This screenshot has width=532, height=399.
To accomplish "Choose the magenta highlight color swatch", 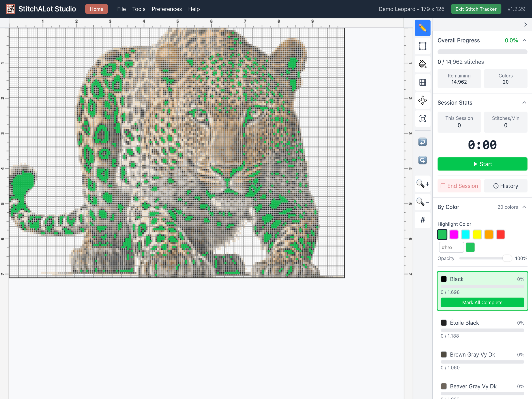I will [454, 234].
